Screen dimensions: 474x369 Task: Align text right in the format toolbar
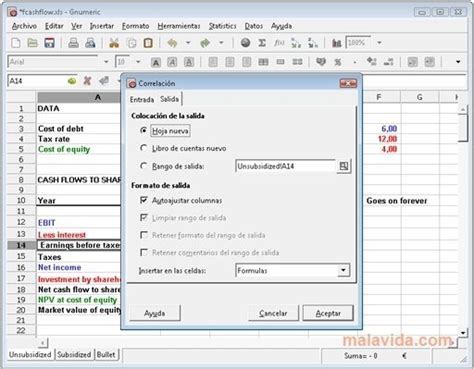coord(246,62)
